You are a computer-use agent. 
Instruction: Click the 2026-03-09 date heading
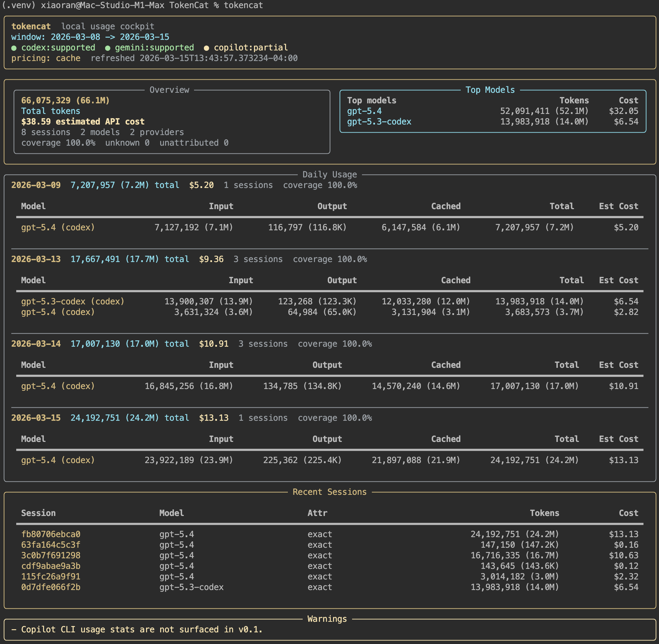pyautogui.click(x=36, y=185)
